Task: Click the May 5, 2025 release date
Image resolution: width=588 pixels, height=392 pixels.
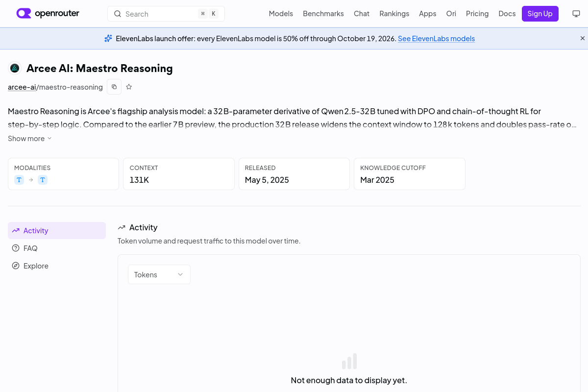Action: 267,180
